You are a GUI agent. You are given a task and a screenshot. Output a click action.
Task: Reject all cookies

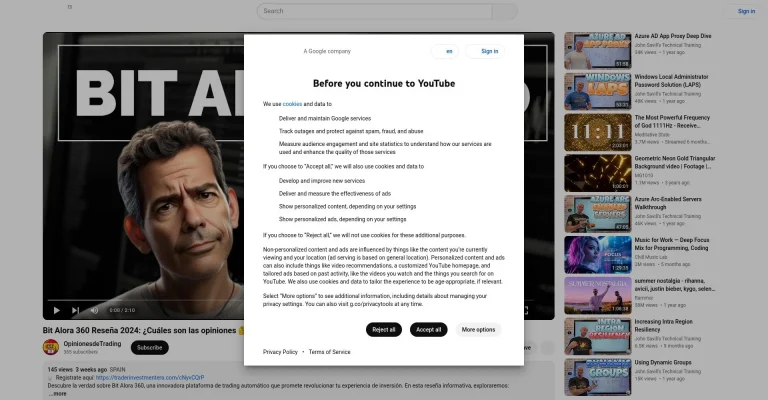pos(384,329)
